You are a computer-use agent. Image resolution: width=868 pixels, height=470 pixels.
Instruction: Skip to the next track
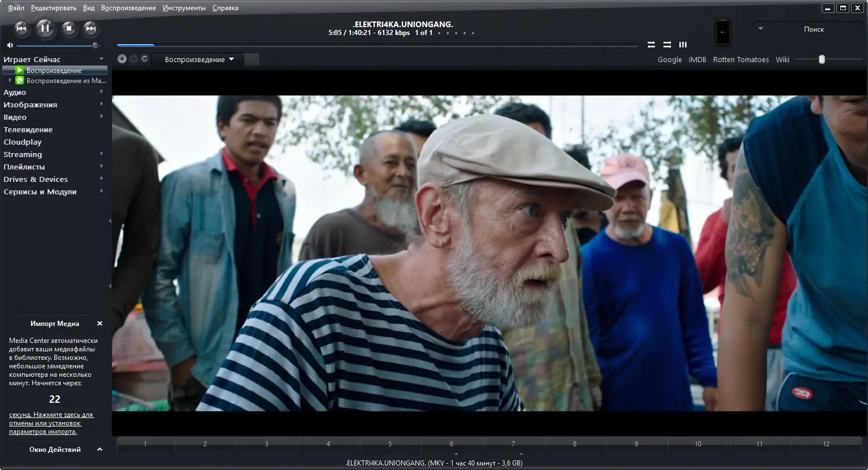click(90, 28)
